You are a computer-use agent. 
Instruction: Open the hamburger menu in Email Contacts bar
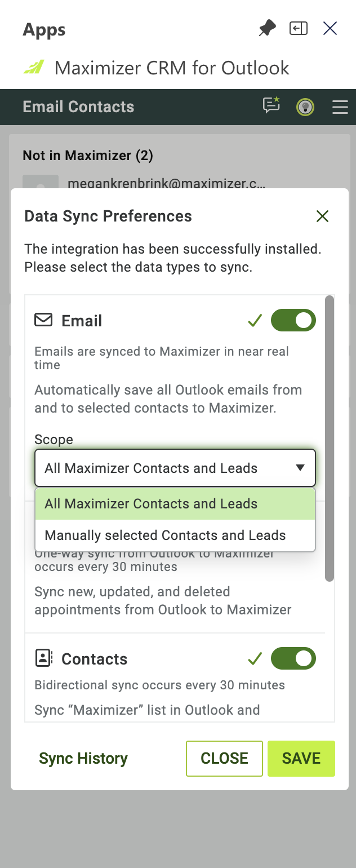click(x=340, y=107)
